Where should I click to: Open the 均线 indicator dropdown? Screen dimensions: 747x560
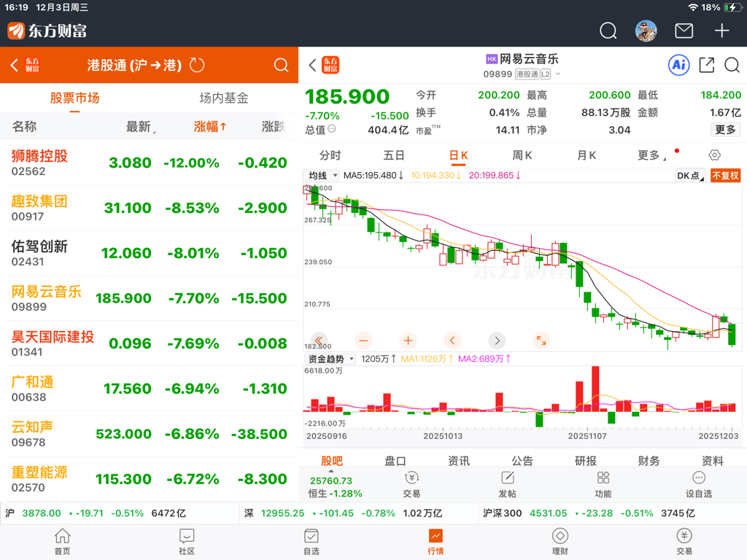point(322,176)
